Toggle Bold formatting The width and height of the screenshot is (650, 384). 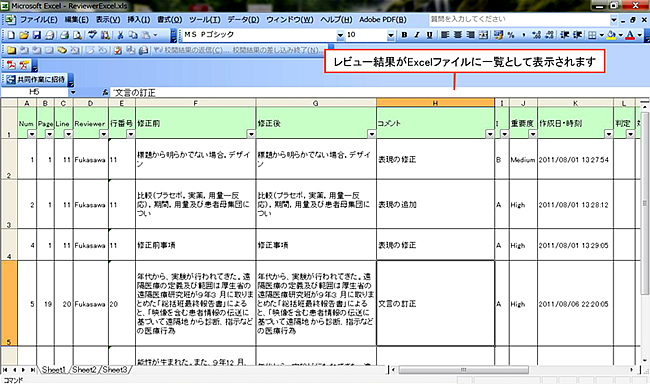(404, 35)
